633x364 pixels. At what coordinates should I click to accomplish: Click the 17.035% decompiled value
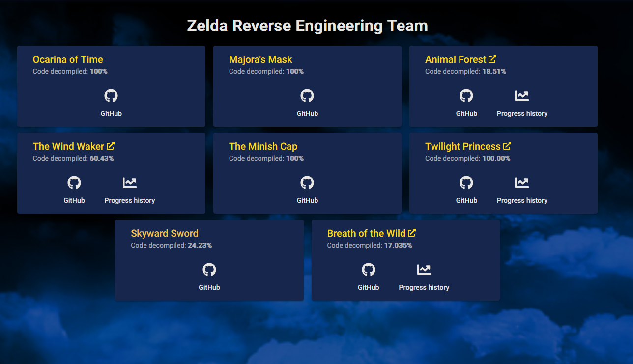[398, 245]
